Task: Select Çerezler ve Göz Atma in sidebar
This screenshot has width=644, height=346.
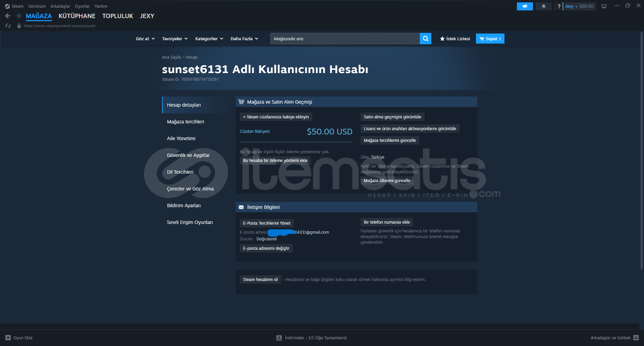Action: click(x=196, y=189)
